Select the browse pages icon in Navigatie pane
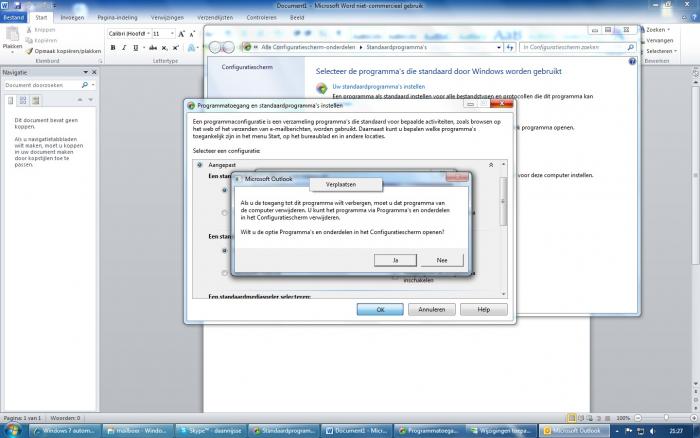The height and width of the screenshot is (438, 700). pyautogui.click(x=23, y=100)
